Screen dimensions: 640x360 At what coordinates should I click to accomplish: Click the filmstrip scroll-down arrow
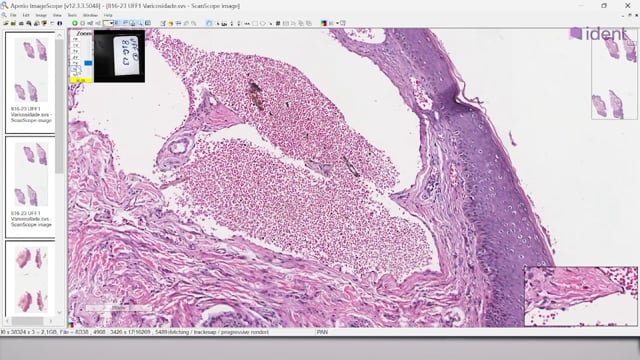click(x=60, y=313)
